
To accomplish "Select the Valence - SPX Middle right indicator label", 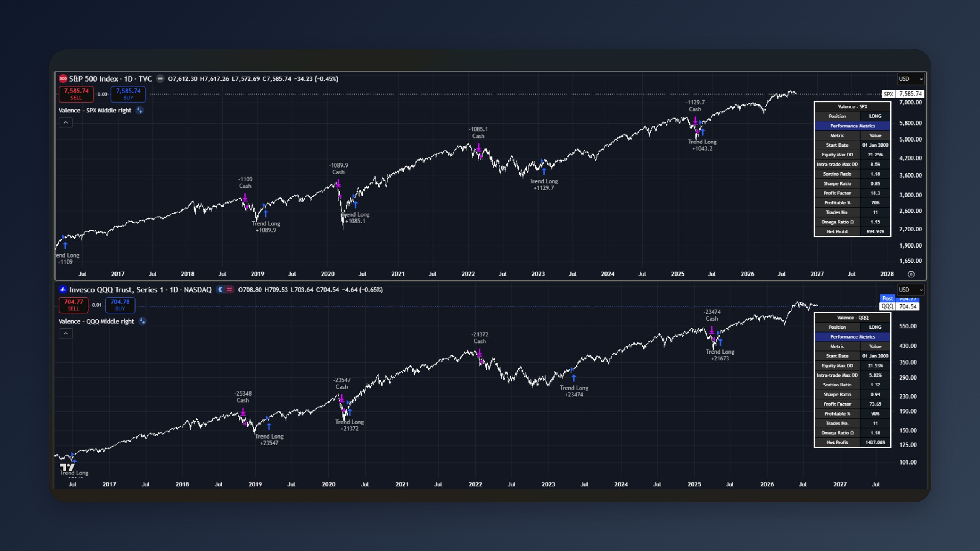I will click(x=95, y=110).
